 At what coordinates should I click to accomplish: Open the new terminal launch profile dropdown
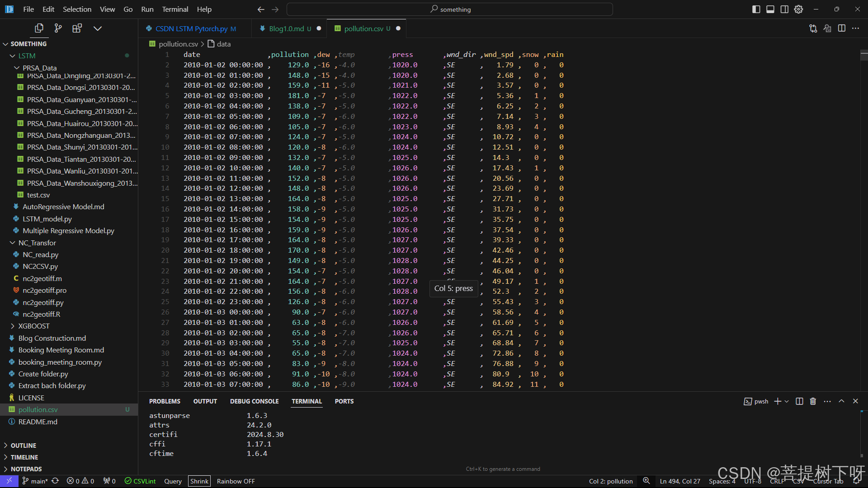(x=787, y=401)
